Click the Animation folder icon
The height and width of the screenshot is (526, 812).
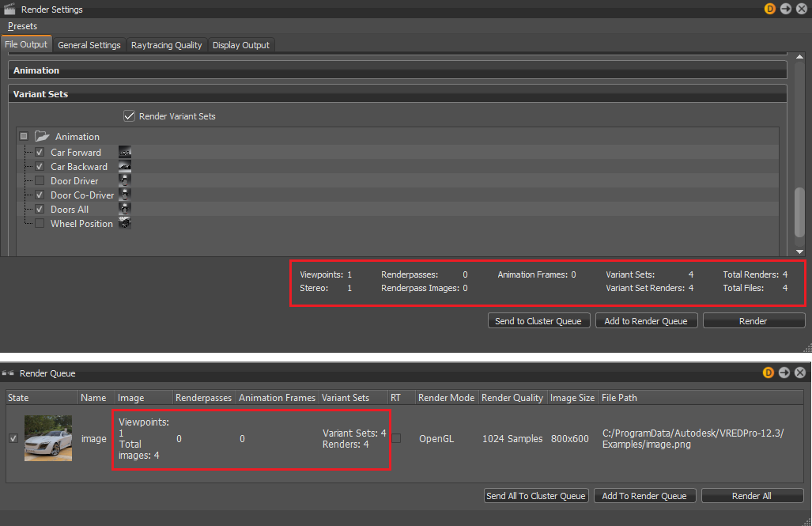tap(42, 136)
